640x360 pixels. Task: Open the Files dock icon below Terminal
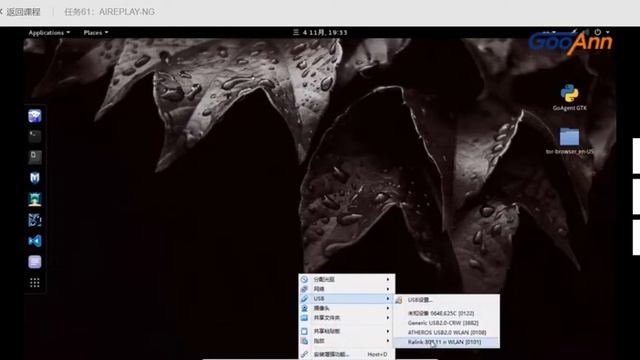click(35, 157)
